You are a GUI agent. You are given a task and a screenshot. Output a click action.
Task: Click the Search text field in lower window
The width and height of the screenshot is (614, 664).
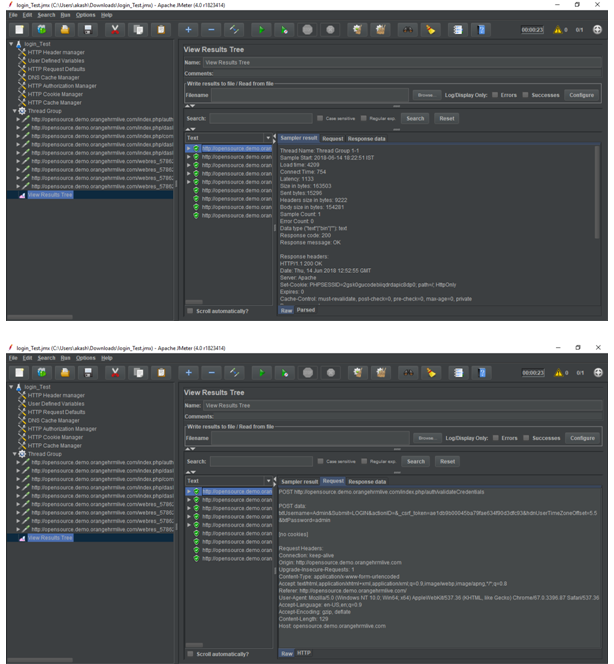tap(261, 462)
